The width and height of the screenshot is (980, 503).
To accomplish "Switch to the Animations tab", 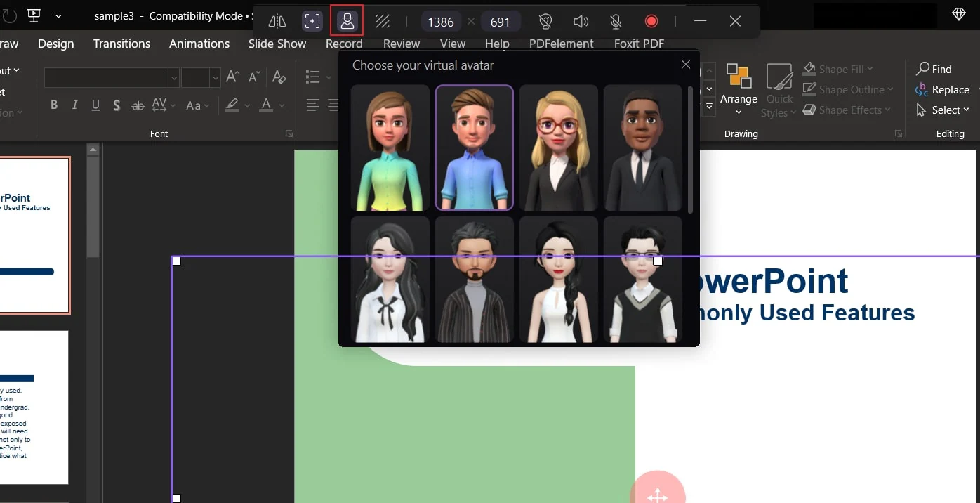I will tap(199, 44).
